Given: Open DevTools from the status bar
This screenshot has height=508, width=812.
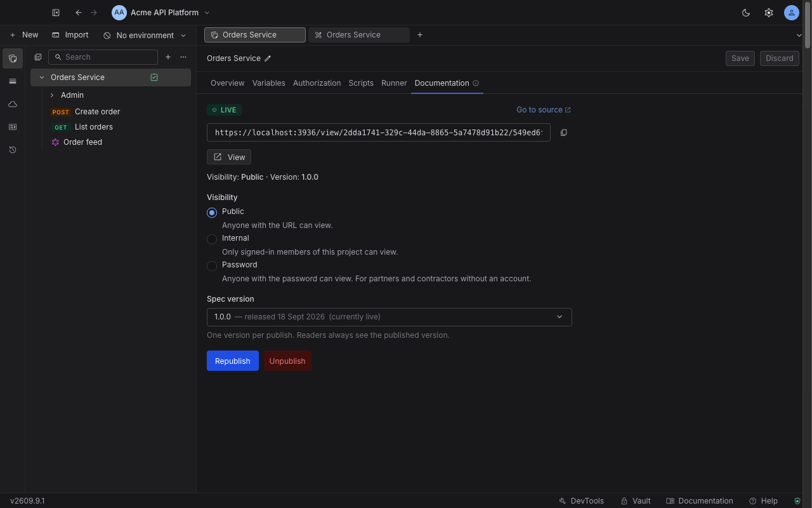Looking at the screenshot, I should pos(581,501).
